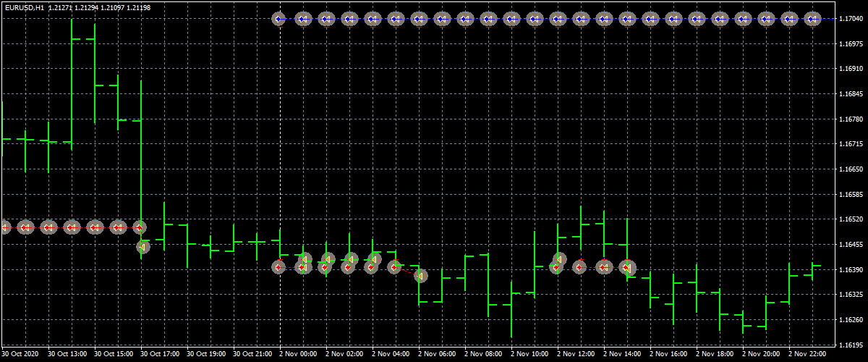Click the 1.17040 price label on the axis
The image size is (868, 362).
pos(854,20)
